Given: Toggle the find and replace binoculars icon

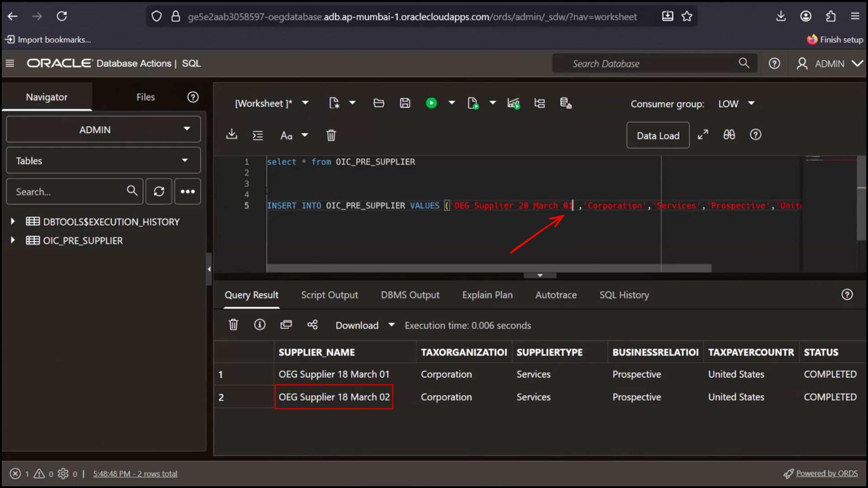Looking at the screenshot, I should click(729, 134).
